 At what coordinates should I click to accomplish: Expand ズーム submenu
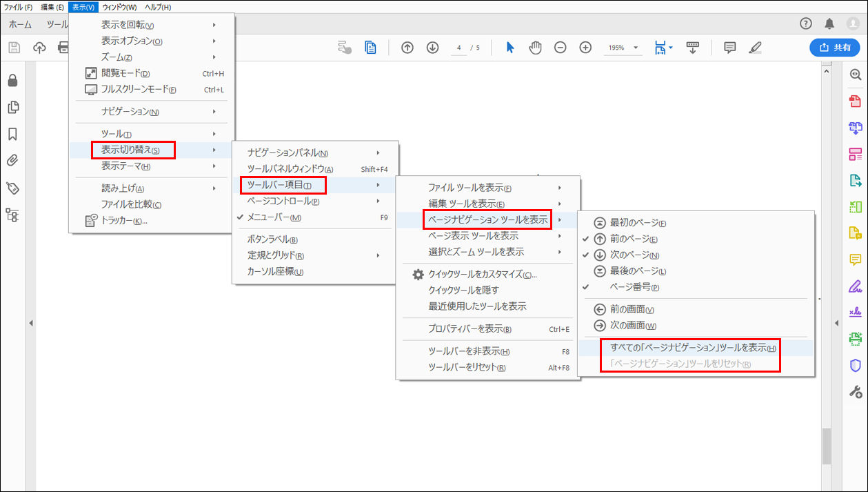coord(152,57)
